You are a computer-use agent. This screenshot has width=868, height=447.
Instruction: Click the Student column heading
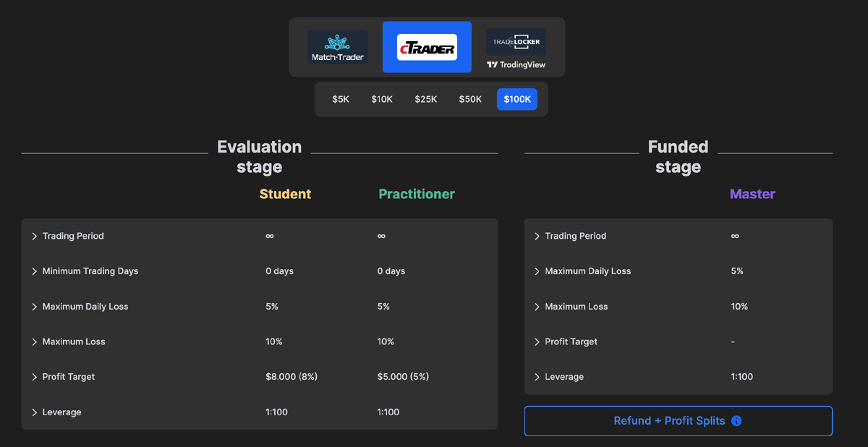coord(285,194)
